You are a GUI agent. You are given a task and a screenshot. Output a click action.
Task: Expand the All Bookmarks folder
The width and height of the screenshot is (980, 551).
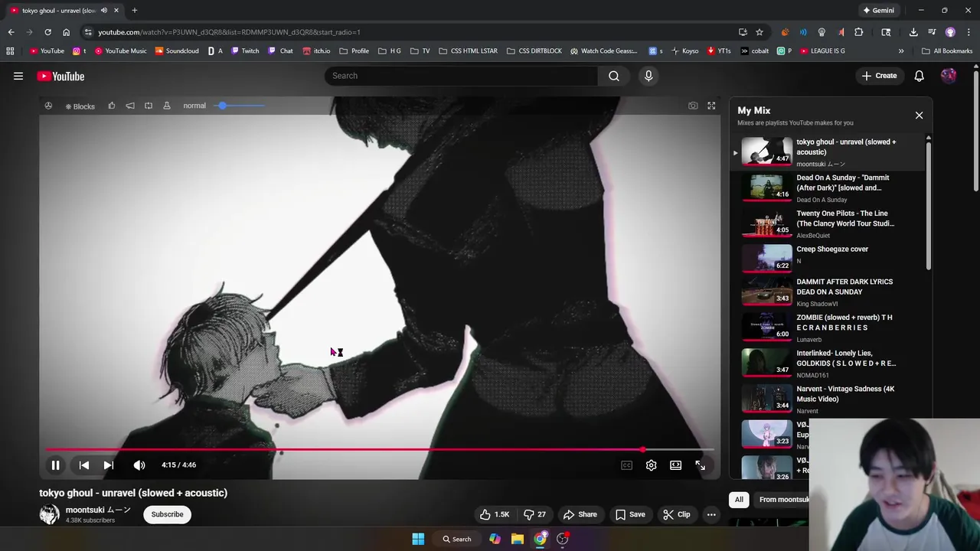[947, 51]
